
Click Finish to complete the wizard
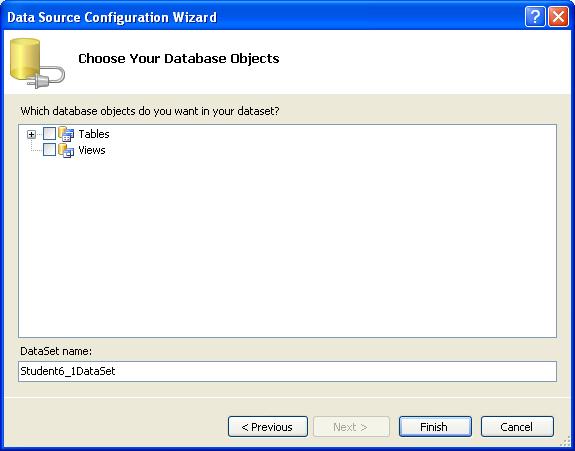[435, 426]
